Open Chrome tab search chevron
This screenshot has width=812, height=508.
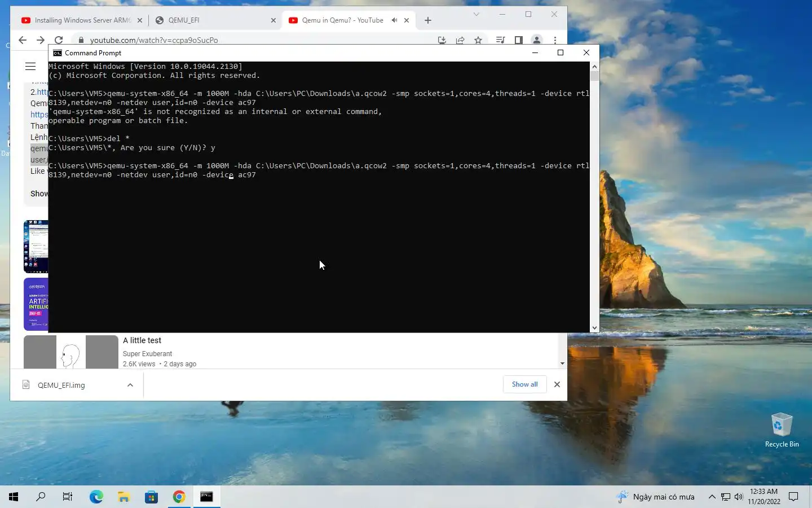click(476, 14)
